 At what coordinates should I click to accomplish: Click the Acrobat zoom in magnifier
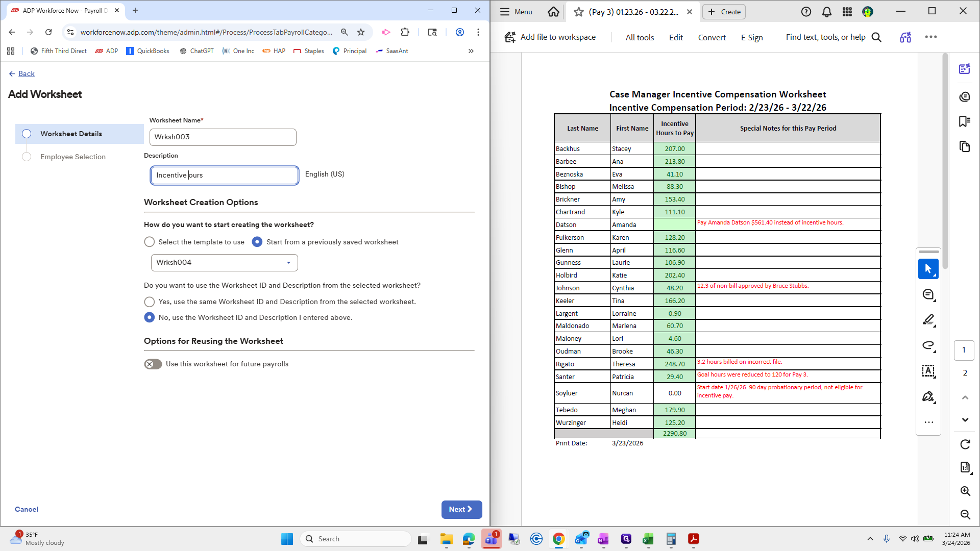pyautogui.click(x=965, y=491)
